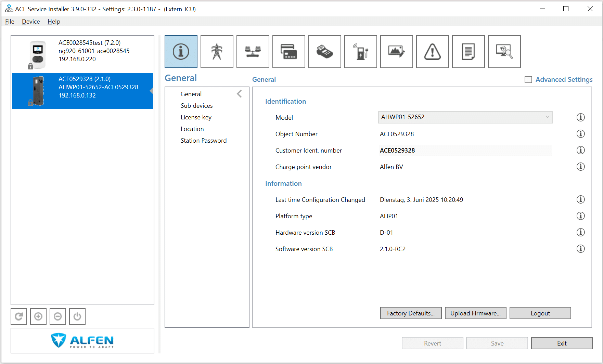Enable Advanced Settings

coord(528,79)
